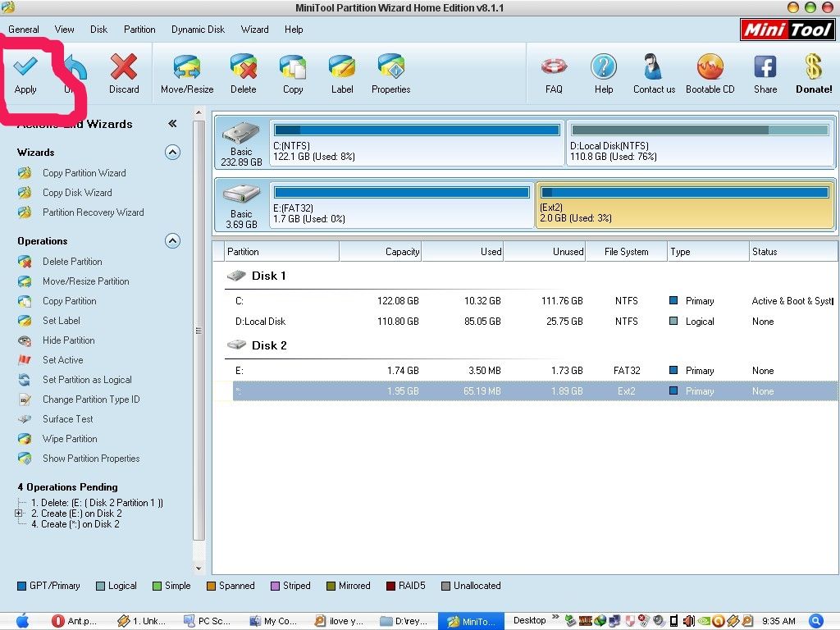Open the Partition menu
The image size is (840, 630).
point(139,30)
